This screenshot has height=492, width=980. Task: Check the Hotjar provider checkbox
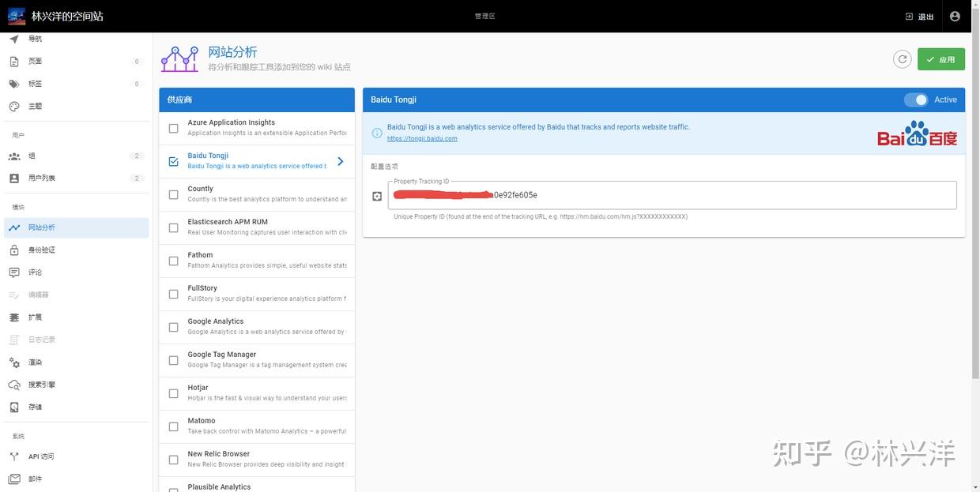(x=173, y=393)
